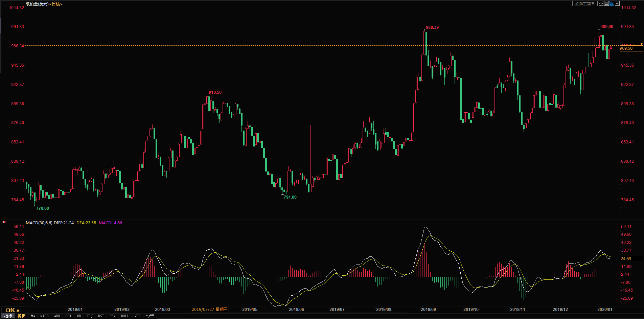
Task: Click the 910.50 peak price label
Action: click(215, 92)
